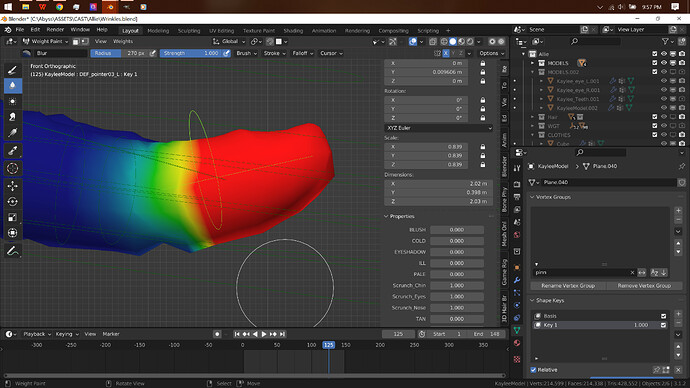This screenshot has width=690, height=388.
Task: Select the Smear weight tool
Action: (x=13, y=117)
